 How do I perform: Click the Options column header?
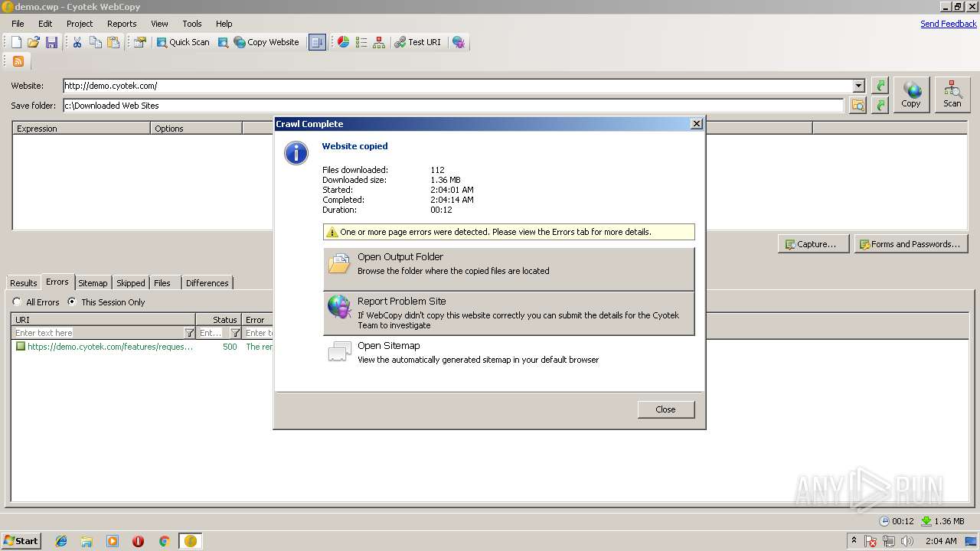(196, 129)
